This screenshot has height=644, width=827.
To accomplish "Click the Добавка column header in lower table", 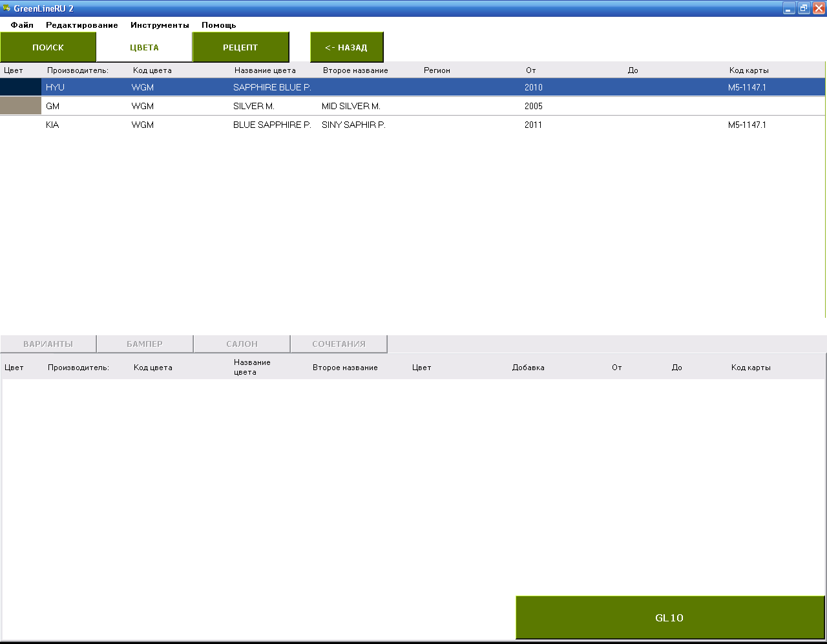I will [x=528, y=368].
